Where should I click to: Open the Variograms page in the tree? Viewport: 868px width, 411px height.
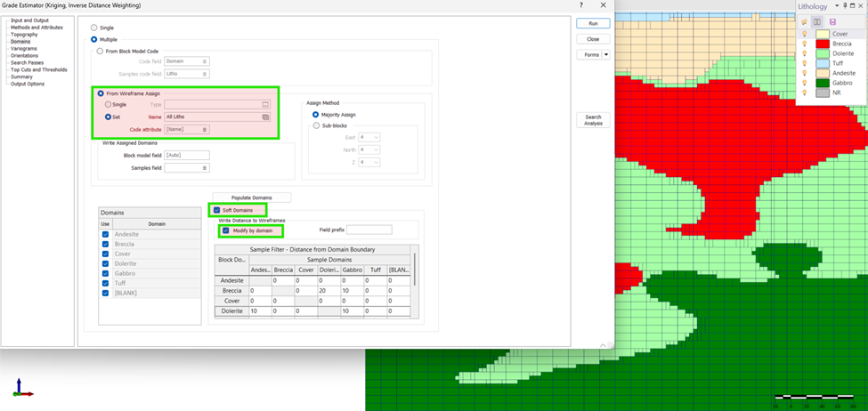tap(24, 49)
